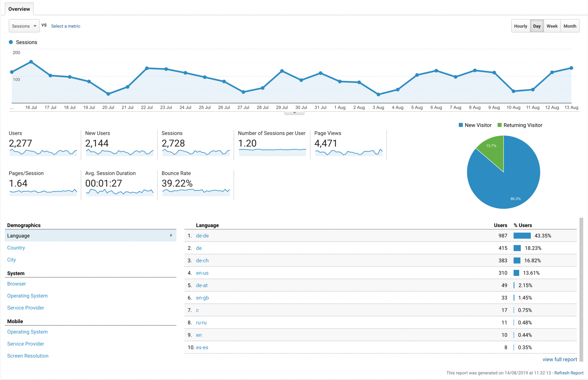The width and height of the screenshot is (588, 380).
Task: Open the Country demographics report
Action: point(16,248)
